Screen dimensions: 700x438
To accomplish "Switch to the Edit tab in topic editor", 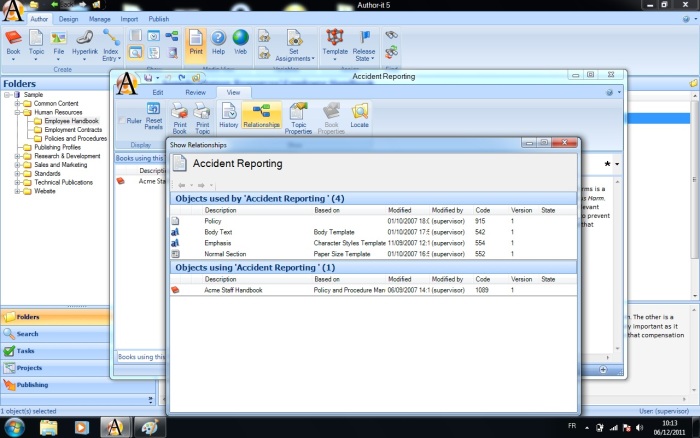I will [x=158, y=92].
